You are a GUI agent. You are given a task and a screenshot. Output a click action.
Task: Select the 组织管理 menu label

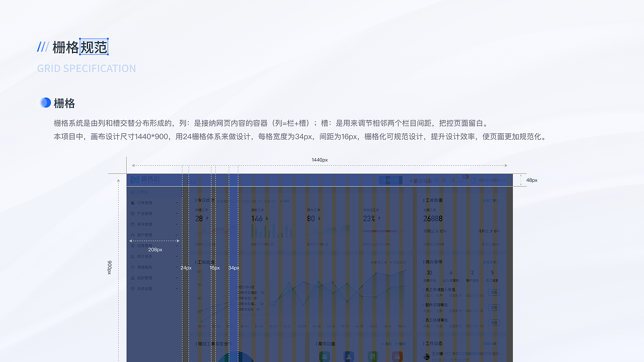(x=144, y=278)
